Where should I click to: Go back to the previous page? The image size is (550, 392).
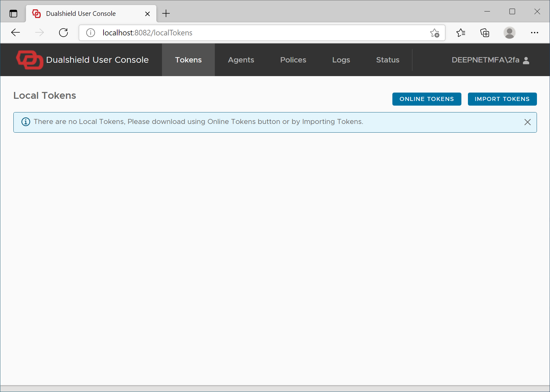click(x=16, y=33)
